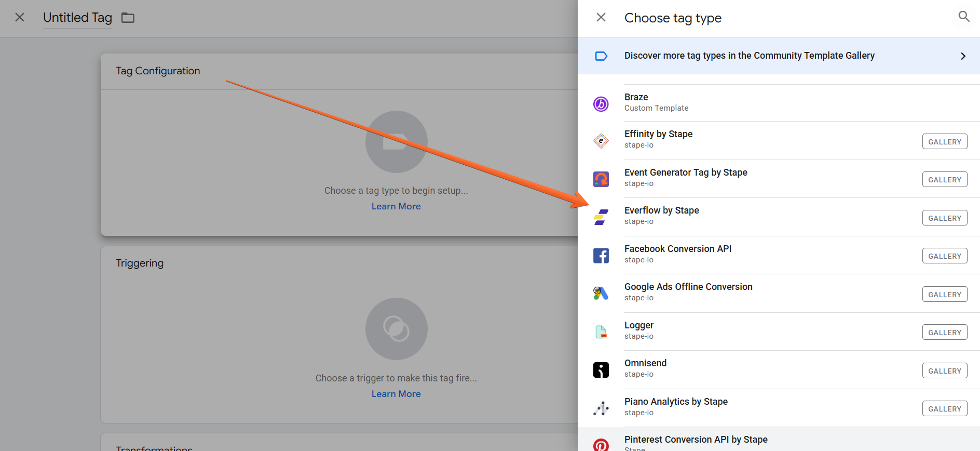Select Braze Custom Template tag

(779, 103)
